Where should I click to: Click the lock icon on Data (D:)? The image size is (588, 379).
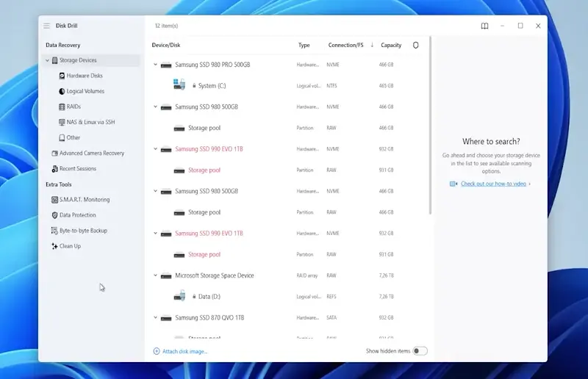[x=194, y=296]
